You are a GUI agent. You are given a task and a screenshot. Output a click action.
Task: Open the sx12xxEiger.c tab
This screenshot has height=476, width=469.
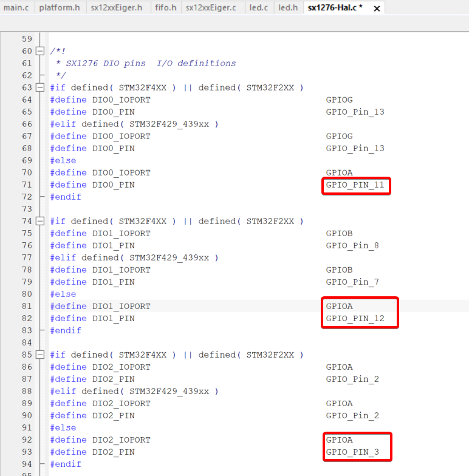pyautogui.click(x=211, y=8)
